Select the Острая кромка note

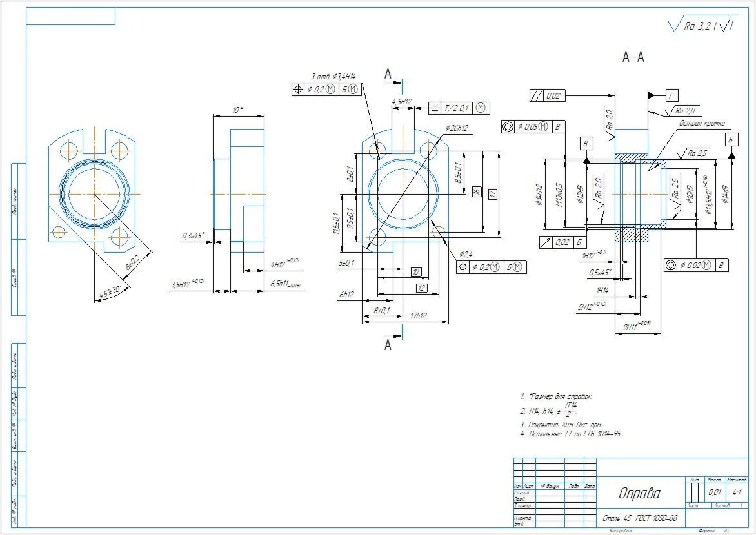(x=702, y=123)
